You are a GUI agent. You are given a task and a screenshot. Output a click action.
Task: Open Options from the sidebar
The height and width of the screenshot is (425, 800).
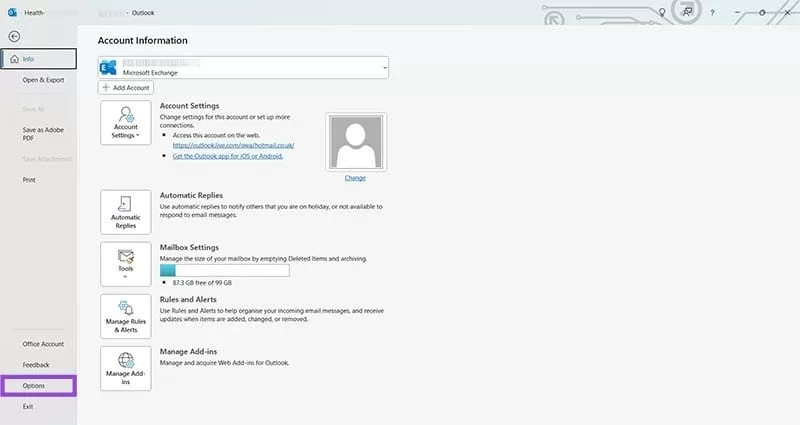click(38, 385)
